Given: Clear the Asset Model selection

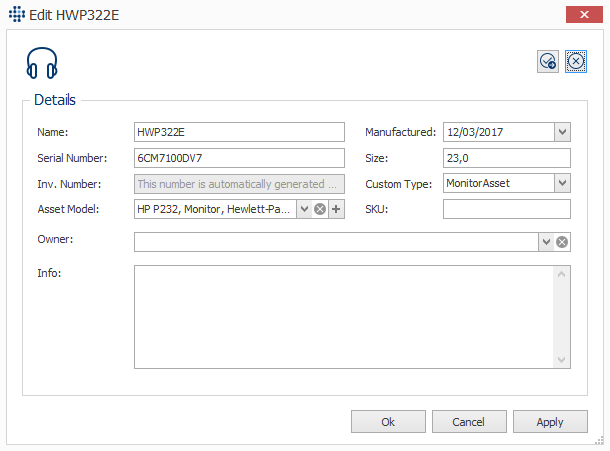Looking at the screenshot, I should [320, 209].
